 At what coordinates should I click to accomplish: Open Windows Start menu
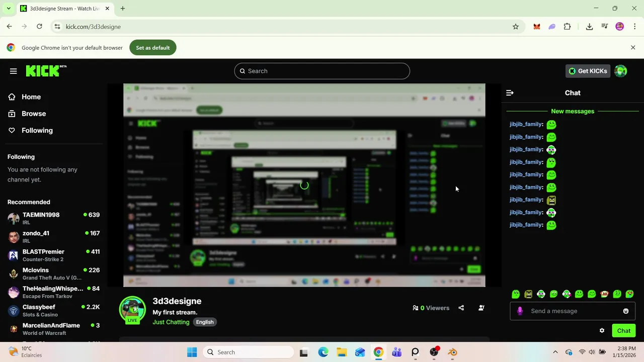[x=192, y=352]
